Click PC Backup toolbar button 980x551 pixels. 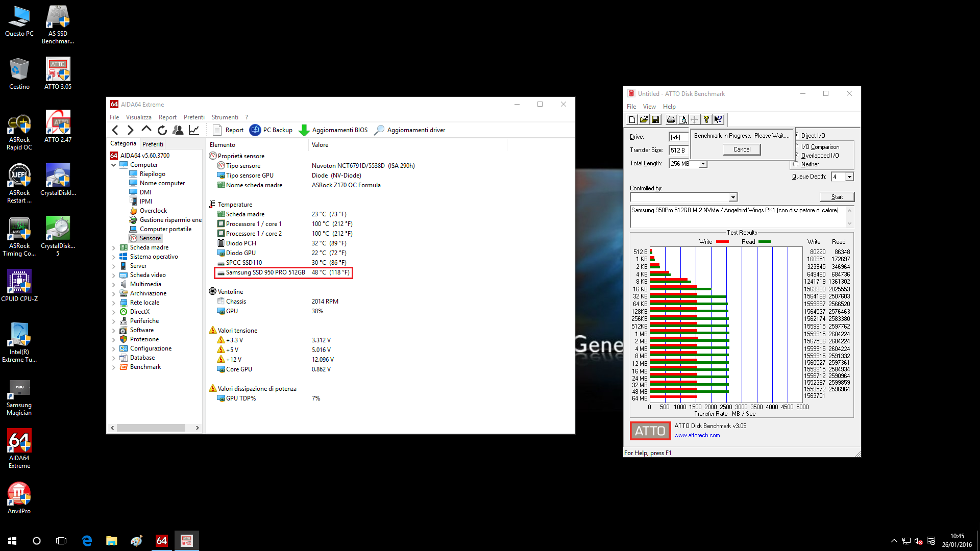tap(271, 130)
